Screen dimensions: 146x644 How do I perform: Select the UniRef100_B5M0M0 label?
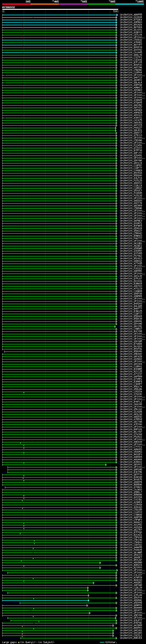point(131,352)
